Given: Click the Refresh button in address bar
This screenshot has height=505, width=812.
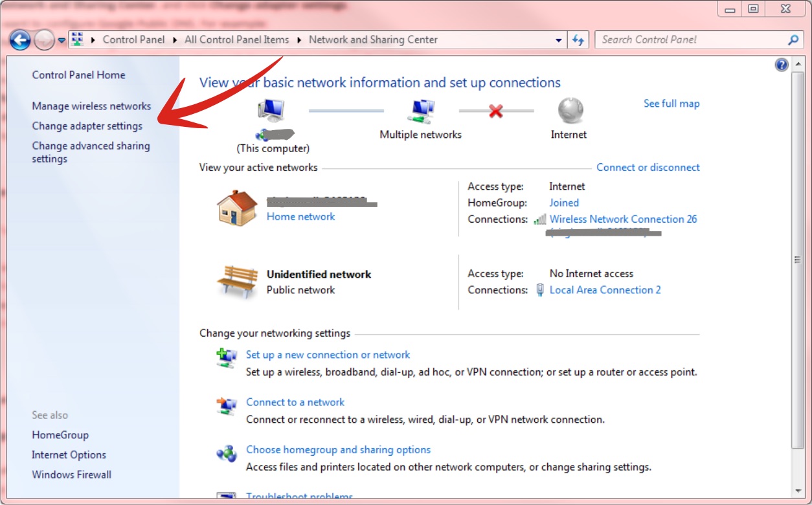Looking at the screenshot, I should tap(578, 39).
